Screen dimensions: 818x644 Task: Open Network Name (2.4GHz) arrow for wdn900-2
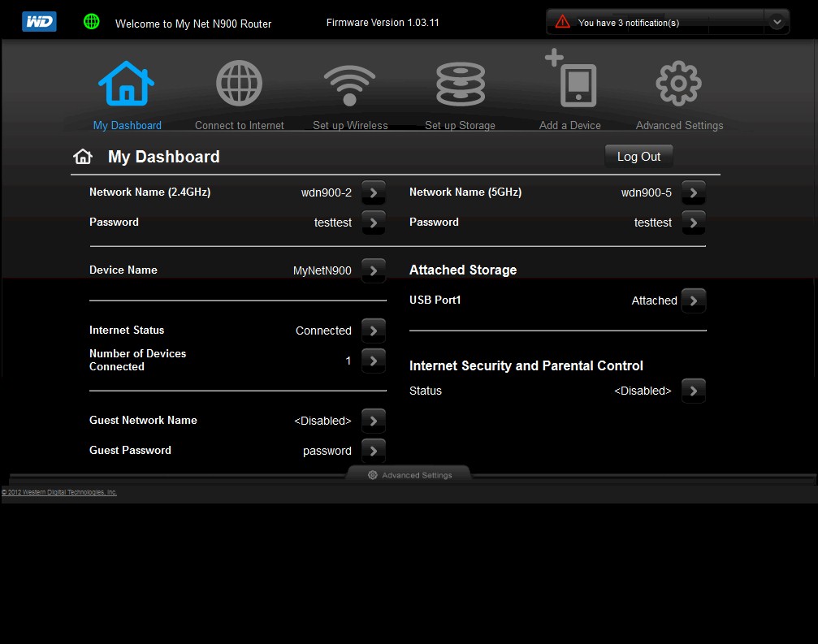(374, 193)
